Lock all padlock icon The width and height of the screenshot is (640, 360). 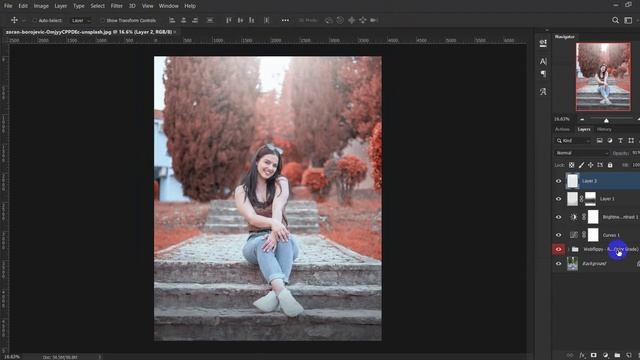coord(610,165)
